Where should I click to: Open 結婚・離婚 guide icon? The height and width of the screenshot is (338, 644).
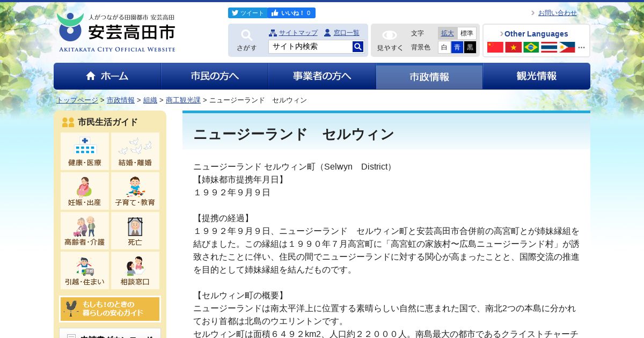(x=135, y=151)
